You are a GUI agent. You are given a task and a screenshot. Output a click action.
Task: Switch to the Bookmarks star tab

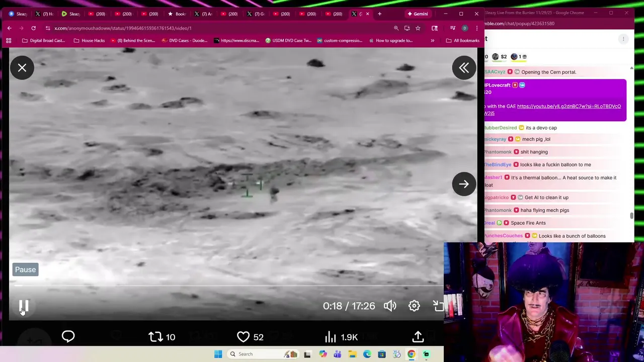(x=176, y=14)
